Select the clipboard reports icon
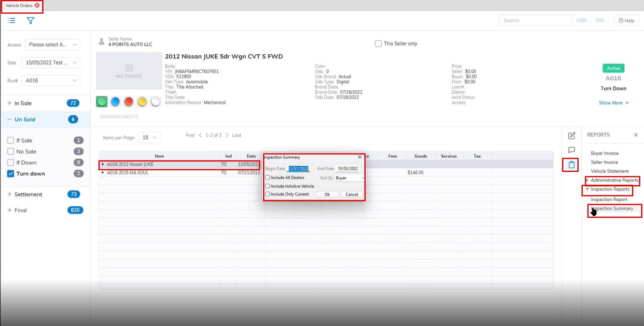 coord(572,165)
